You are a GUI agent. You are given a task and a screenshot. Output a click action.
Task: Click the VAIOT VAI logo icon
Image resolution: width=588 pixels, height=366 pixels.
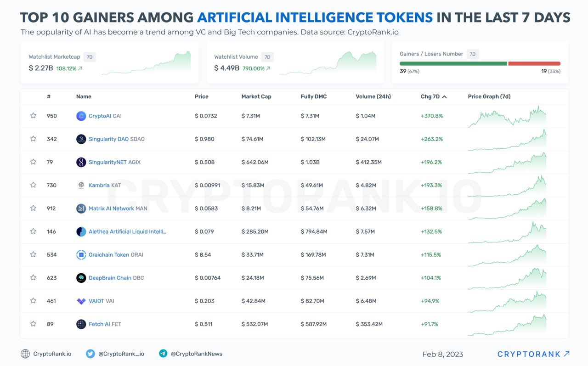tap(81, 301)
